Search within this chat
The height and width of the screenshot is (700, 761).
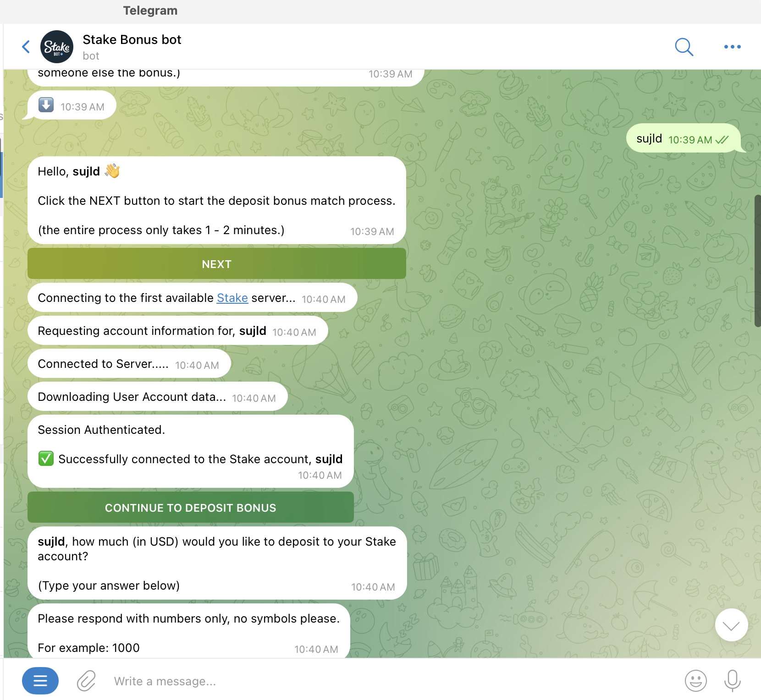684,47
